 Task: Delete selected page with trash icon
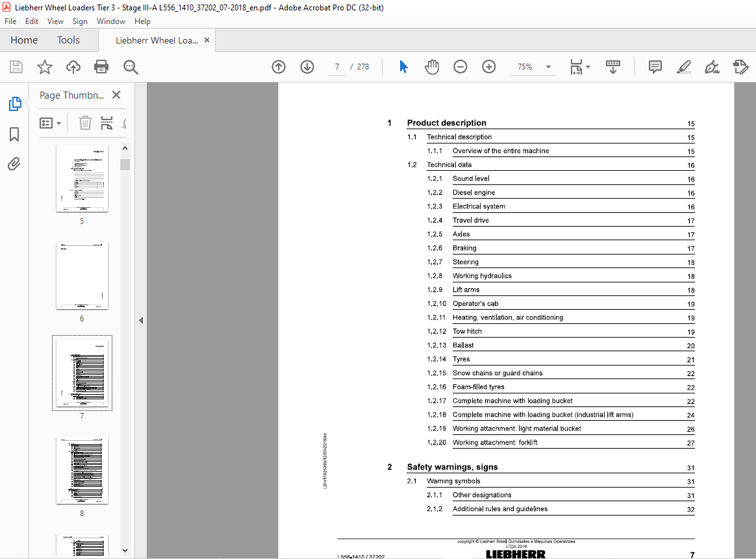click(85, 123)
